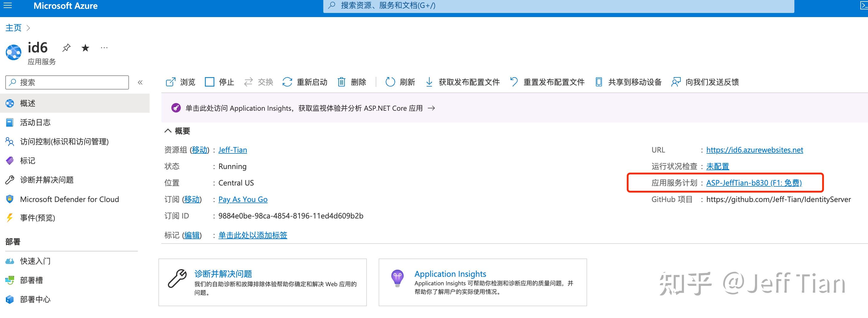Open https://id6.azurewebsites.net URL
This screenshot has height=318, width=868.
tap(754, 150)
